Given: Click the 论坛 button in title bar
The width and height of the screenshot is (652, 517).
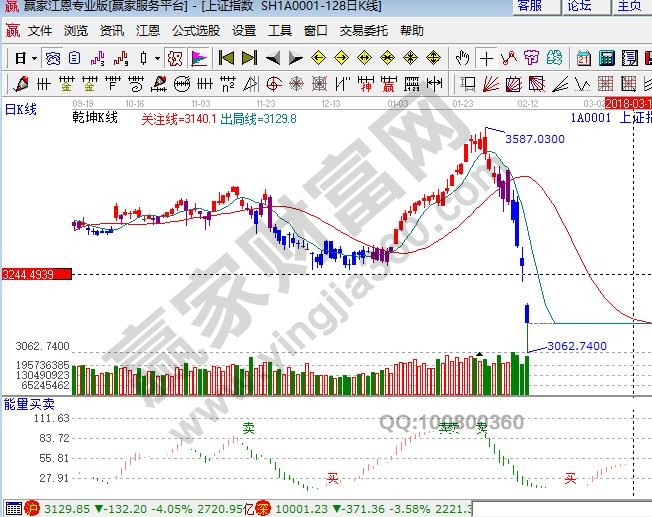Looking at the screenshot, I should 580,6.
